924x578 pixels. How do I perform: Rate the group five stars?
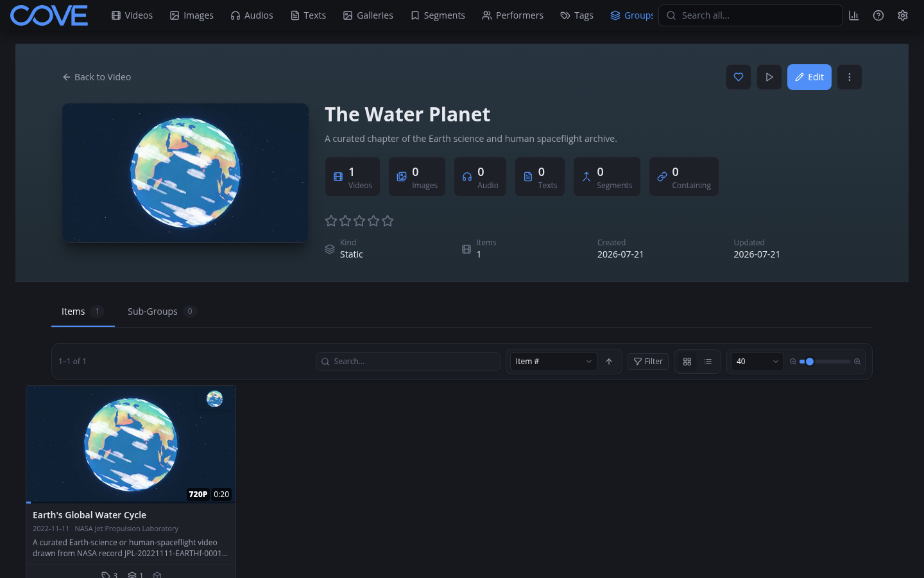388,221
